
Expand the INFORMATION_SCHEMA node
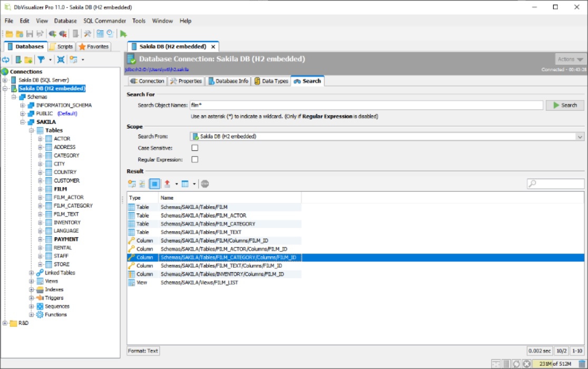click(23, 105)
